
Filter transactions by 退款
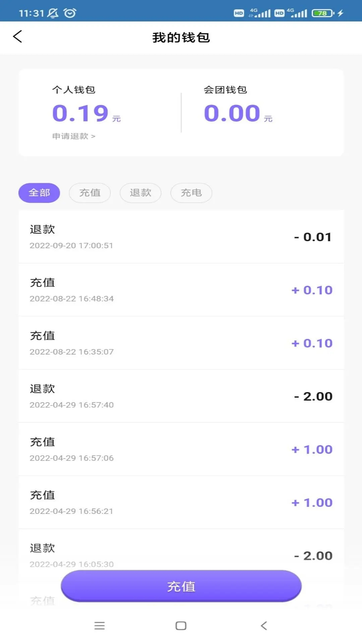(x=140, y=193)
